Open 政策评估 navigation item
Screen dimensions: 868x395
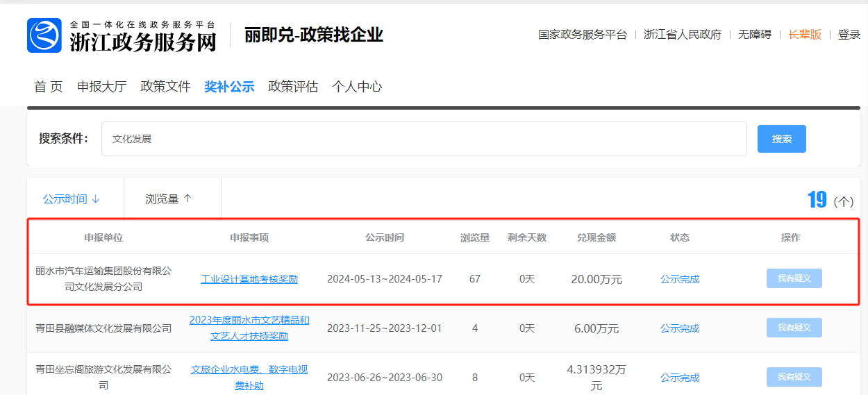point(293,87)
